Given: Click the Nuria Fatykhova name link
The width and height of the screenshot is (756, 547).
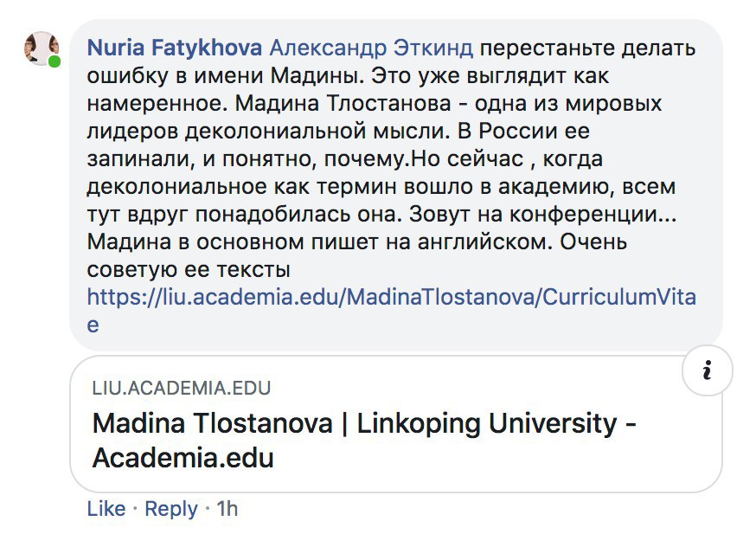Looking at the screenshot, I should pyautogui.click(x=175, y=48).
